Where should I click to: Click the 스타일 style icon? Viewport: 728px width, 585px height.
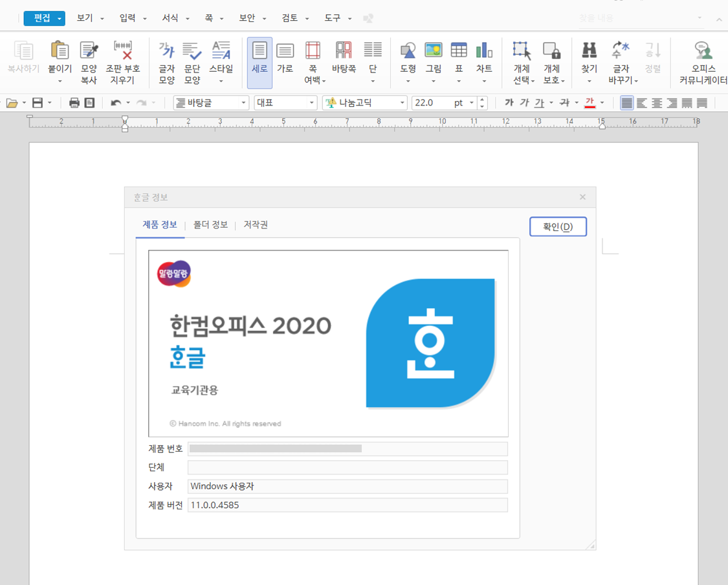pyautogui.click(x=221, y=50)
